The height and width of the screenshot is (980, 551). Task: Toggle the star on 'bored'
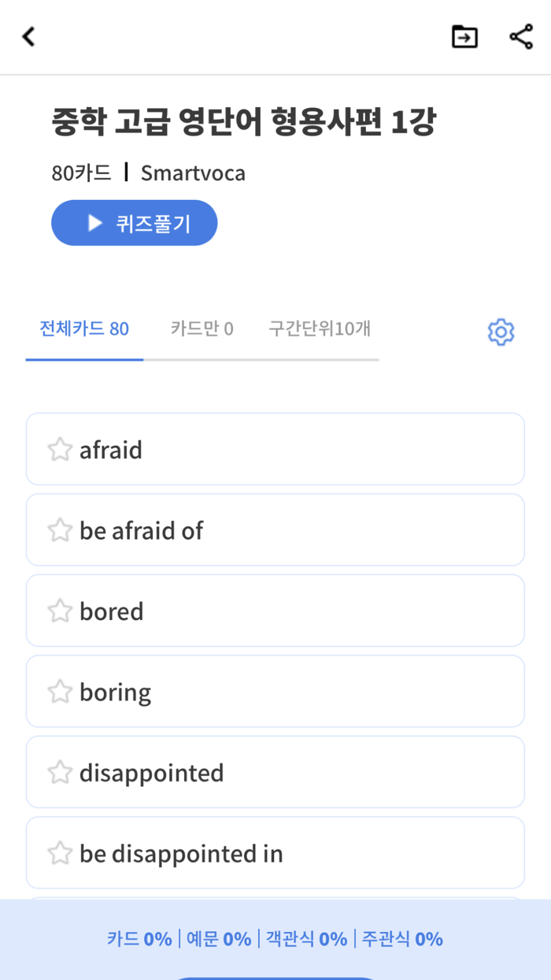59,610
